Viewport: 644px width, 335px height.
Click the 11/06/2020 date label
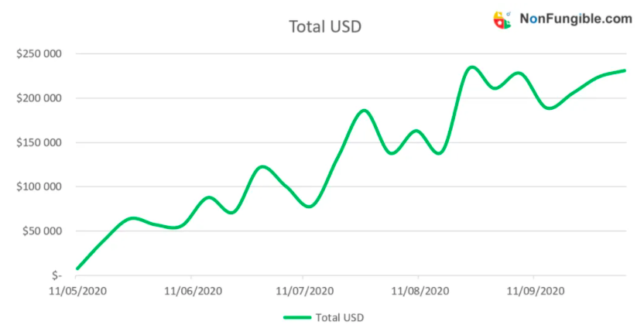pyautogui.click(x=191, y=291)
